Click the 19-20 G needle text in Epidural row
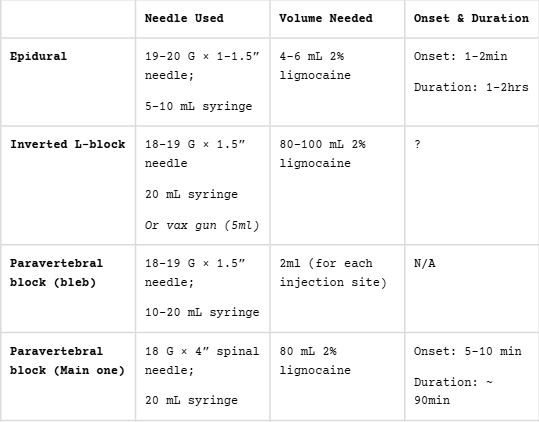This screenshot has height=422, width=539. point(202,66)
